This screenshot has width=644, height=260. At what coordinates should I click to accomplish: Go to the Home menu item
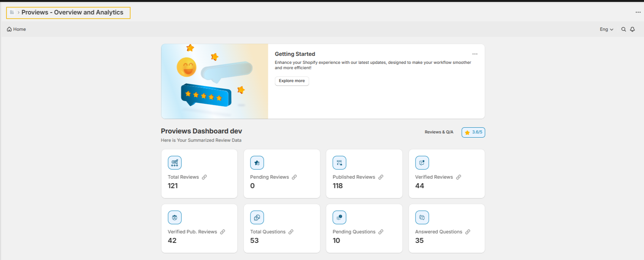(x=17, y=29)
